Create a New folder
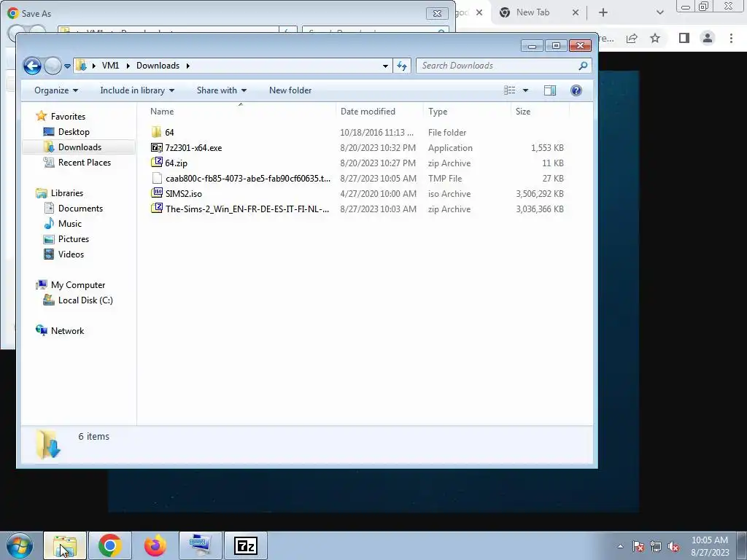This screenshot has width=747, height=560. click(290, 90)
